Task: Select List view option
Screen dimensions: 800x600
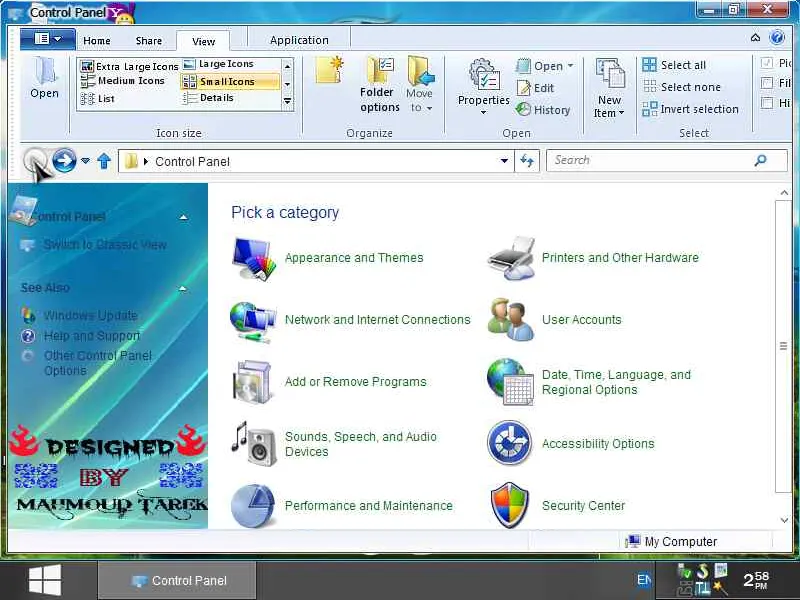Action: coord(97,98)
